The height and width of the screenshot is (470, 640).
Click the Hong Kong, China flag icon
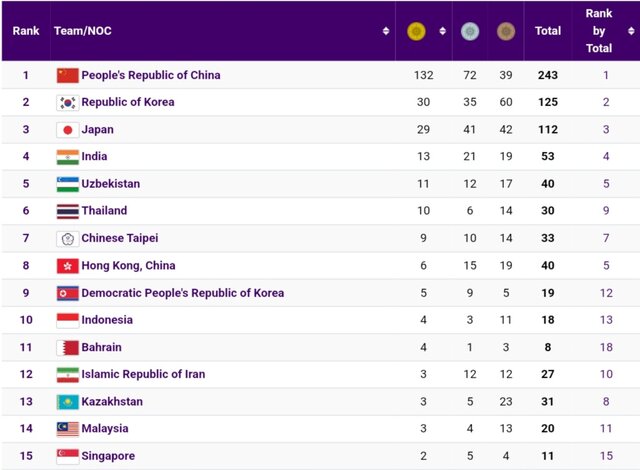coord(67,266)
